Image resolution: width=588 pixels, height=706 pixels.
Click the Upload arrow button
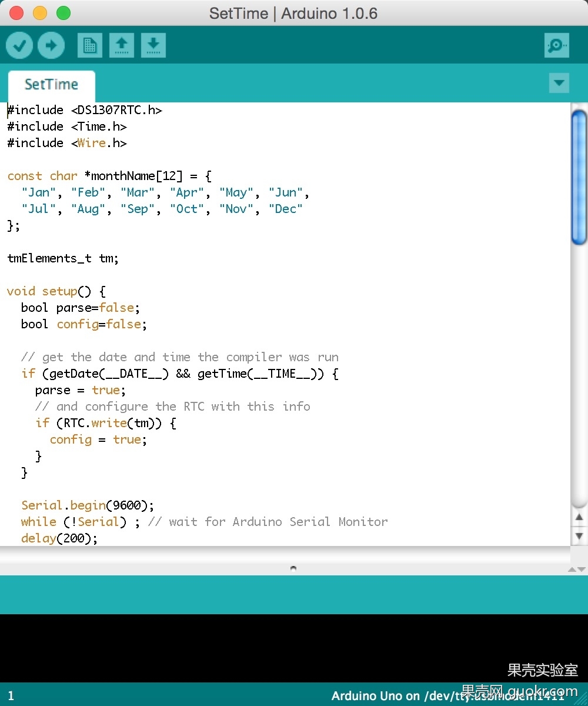point(51,45)
